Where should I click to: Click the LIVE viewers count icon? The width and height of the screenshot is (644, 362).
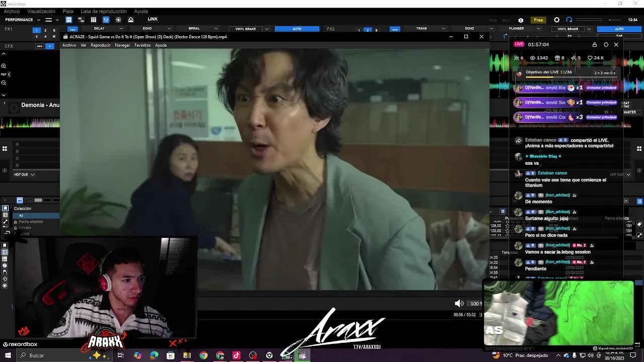pyautogui.click(x=532, y=58)
